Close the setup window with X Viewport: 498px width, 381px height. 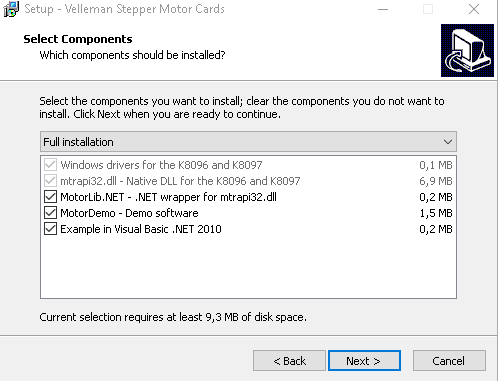click(474, 9)
